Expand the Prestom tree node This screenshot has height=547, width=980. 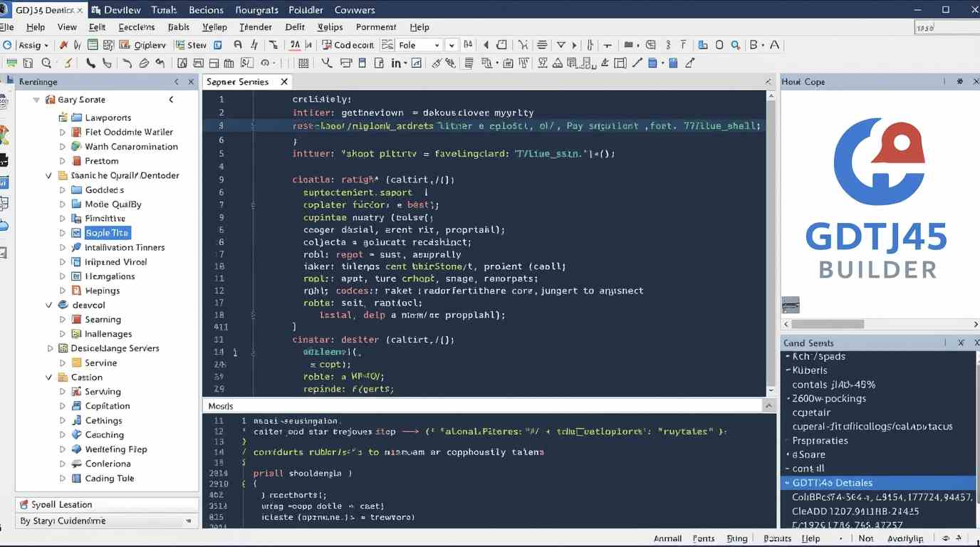click(x=63, y=161)
